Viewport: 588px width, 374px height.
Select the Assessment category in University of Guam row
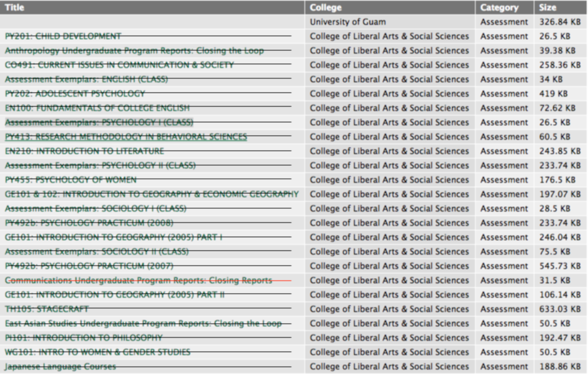coord(504,22)
